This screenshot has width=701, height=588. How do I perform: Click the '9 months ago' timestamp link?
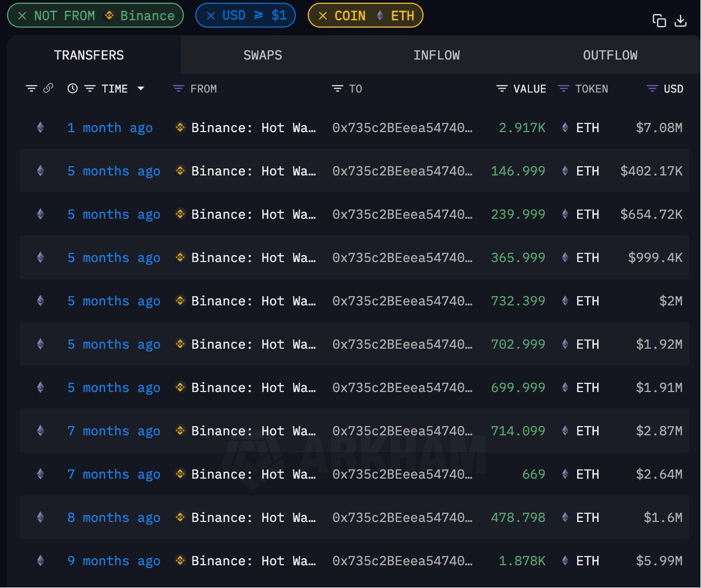point(113,561)
